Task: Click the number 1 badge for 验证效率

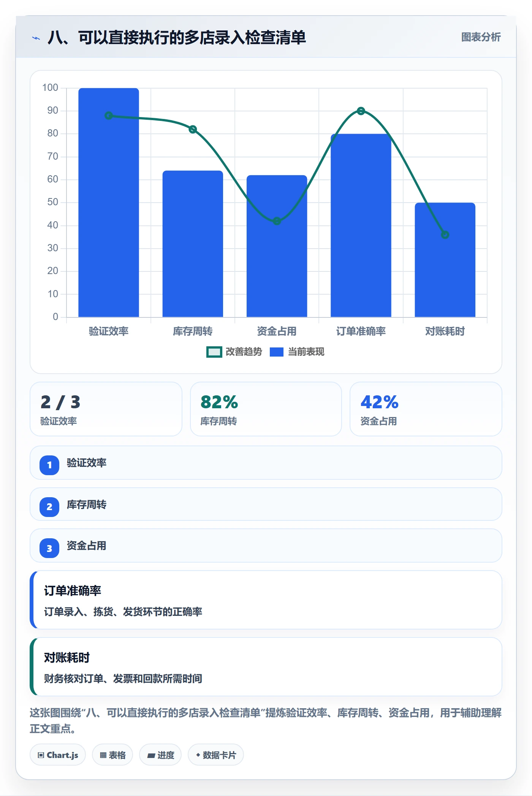Action: (49, 465)
